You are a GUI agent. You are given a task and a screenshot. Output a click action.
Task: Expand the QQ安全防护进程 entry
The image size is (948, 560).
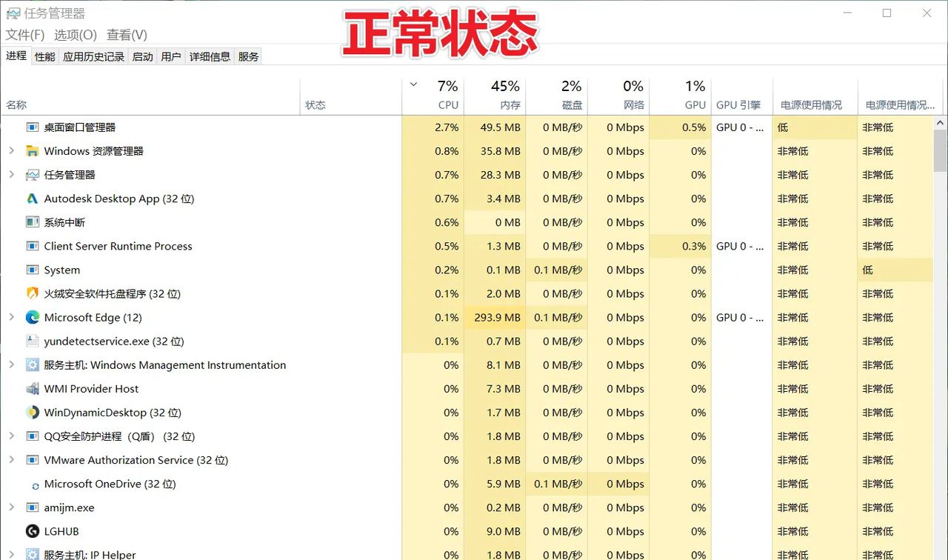11,436
